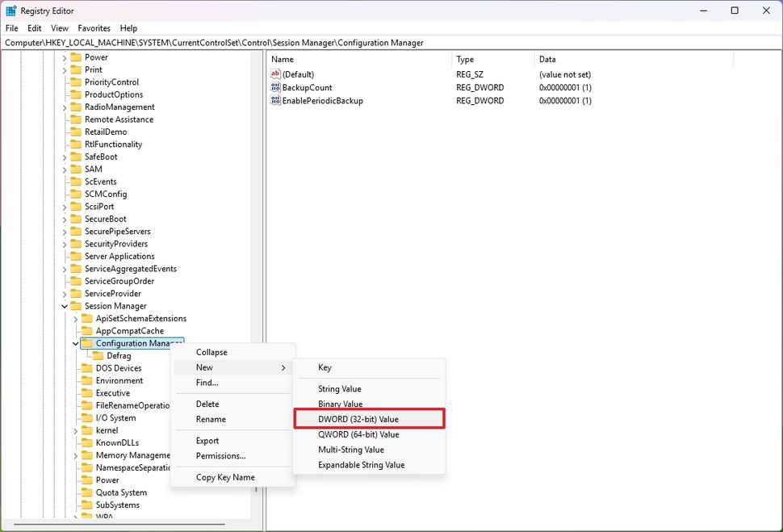Collapse the Session Manager tree node

point(65,306)
